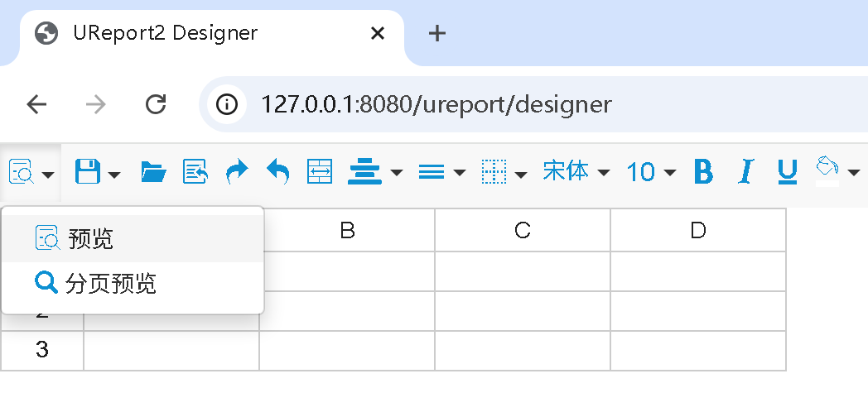The width and height of the screenshot is (868, 412).
Task: Click the merge cells icon
Action: pos(319,172)
